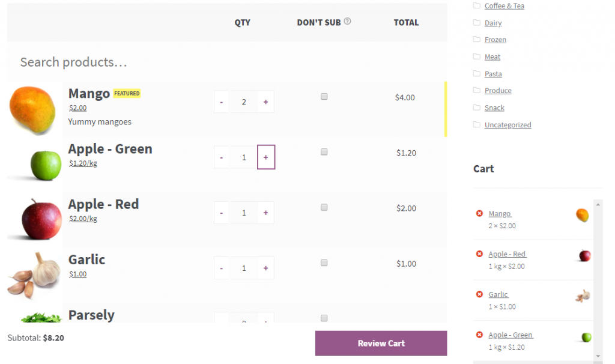Image resolution: width=615 pixels, height=364 pixels.
Task: Open the Snack category
Action: coord(494,108)
